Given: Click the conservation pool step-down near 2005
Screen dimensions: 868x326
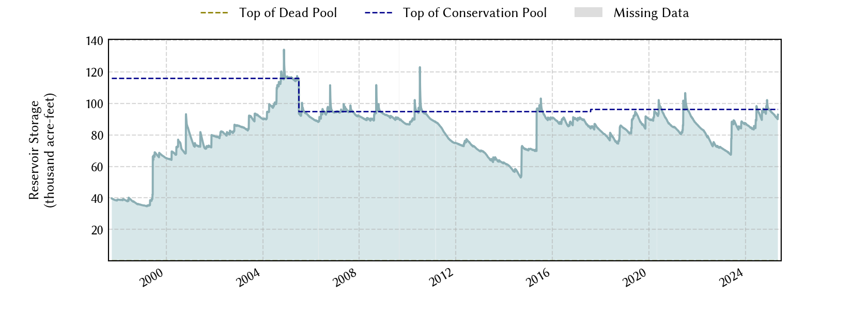Looking at the screenshot, I should [299, 95].
